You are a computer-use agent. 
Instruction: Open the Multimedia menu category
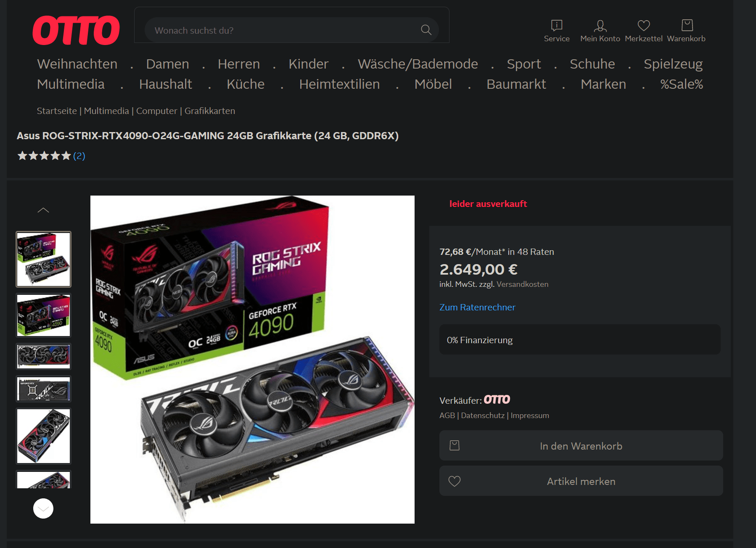click(71, 84)
